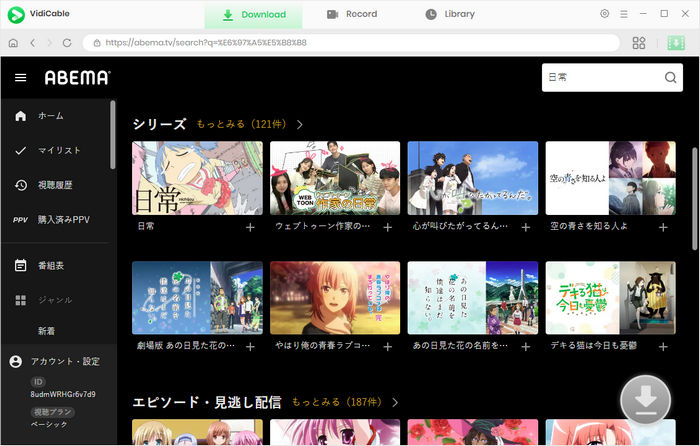Click the sidebar vertical scrollbar

pyautogui.click(x=112, y=135)
